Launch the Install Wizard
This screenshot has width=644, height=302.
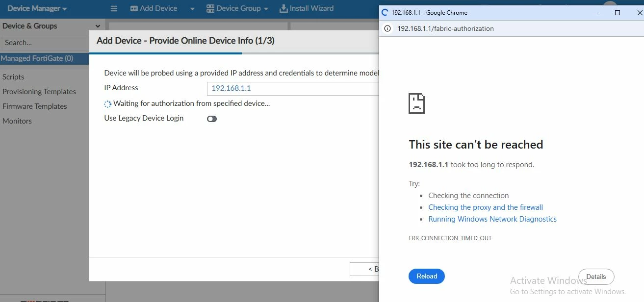[307, 8]
